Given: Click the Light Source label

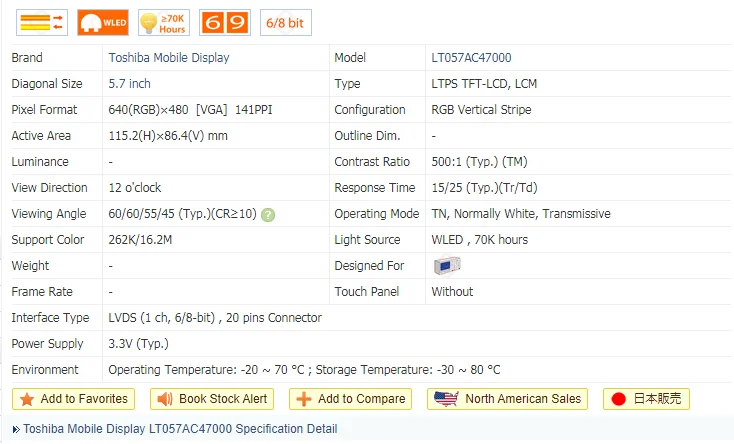Looking at the screenshot, I should [367, 240].
